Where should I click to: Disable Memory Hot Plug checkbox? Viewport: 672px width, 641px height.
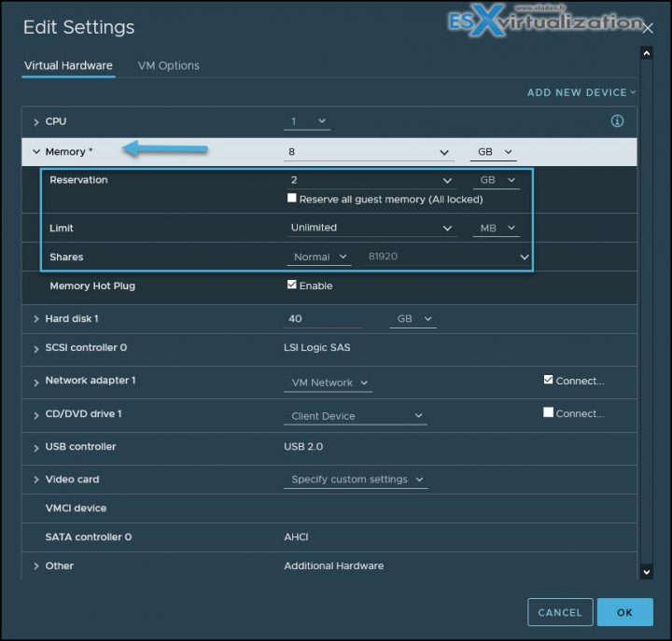(x=292, y=286)
